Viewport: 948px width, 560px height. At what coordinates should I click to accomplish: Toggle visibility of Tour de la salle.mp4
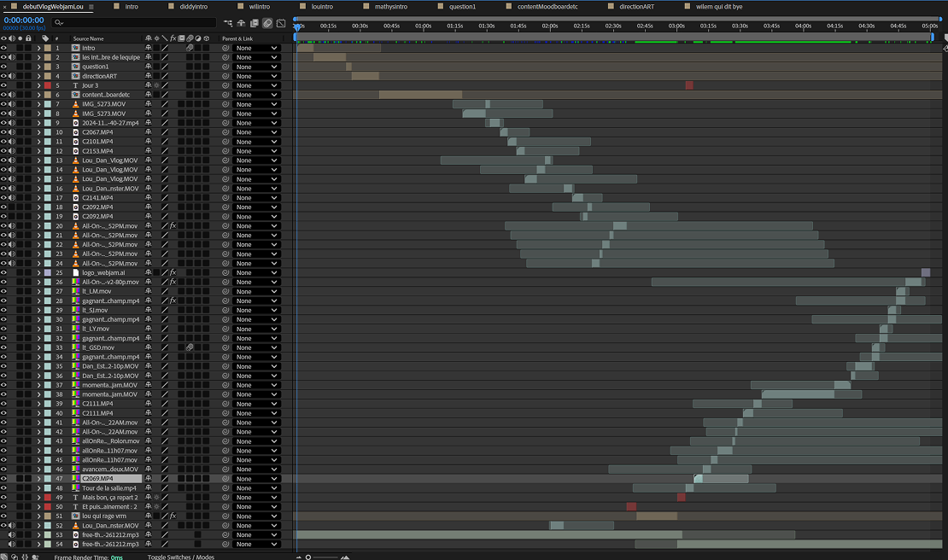3,488
